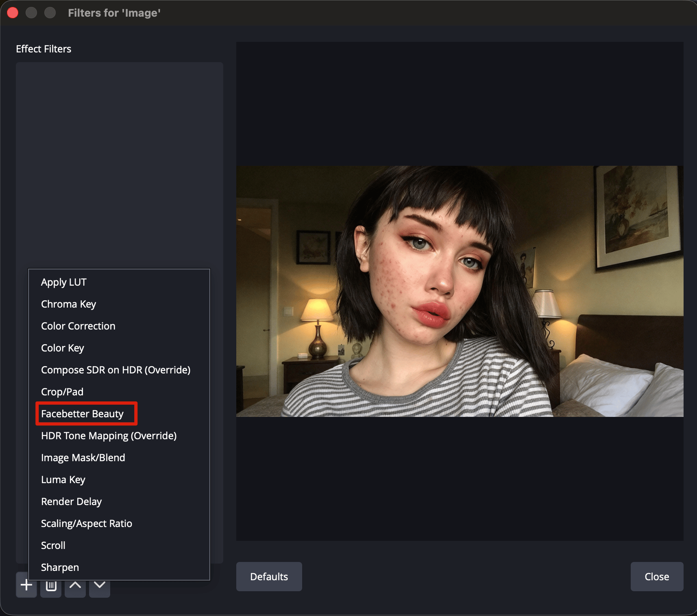Move filter down with the chevron icon
Image resolution: width=697 pixels, height=616 pixels.
[100, 586]
